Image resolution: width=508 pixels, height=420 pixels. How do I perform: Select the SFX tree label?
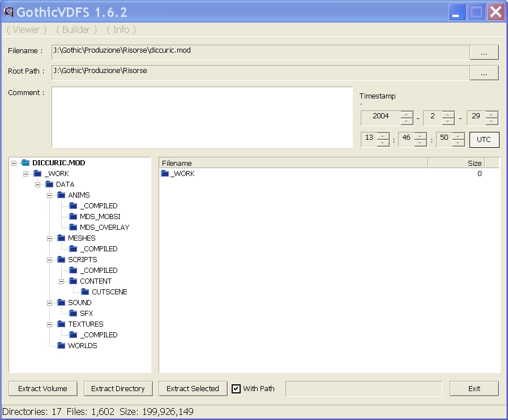pos(87,313)
